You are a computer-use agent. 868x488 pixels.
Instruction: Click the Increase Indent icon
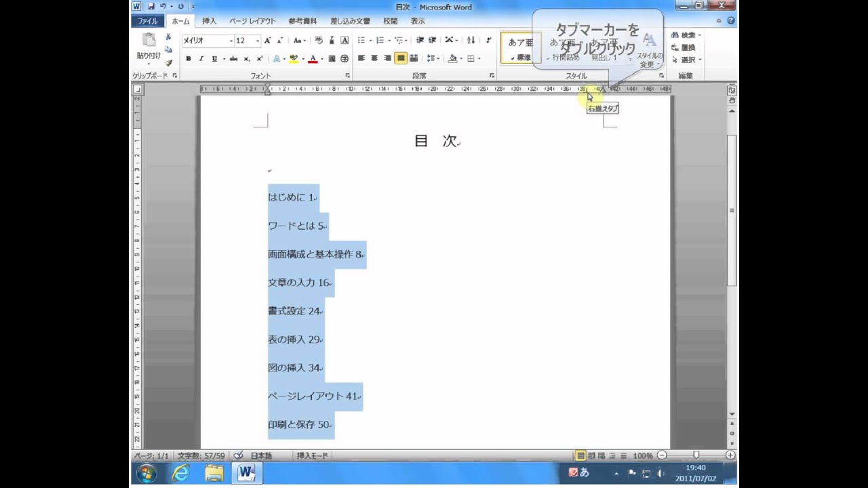click(433, 41)
